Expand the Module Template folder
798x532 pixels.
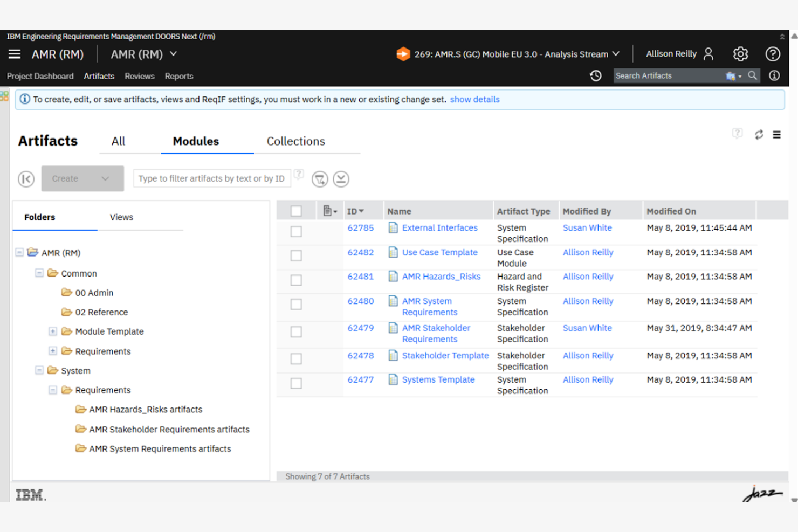click(x=53, y=331)
